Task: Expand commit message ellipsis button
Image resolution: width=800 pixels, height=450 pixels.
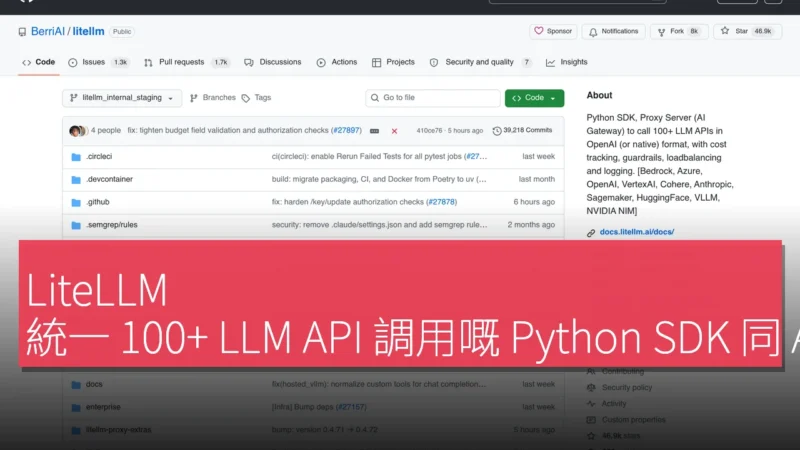Action: tap(374, 131)
